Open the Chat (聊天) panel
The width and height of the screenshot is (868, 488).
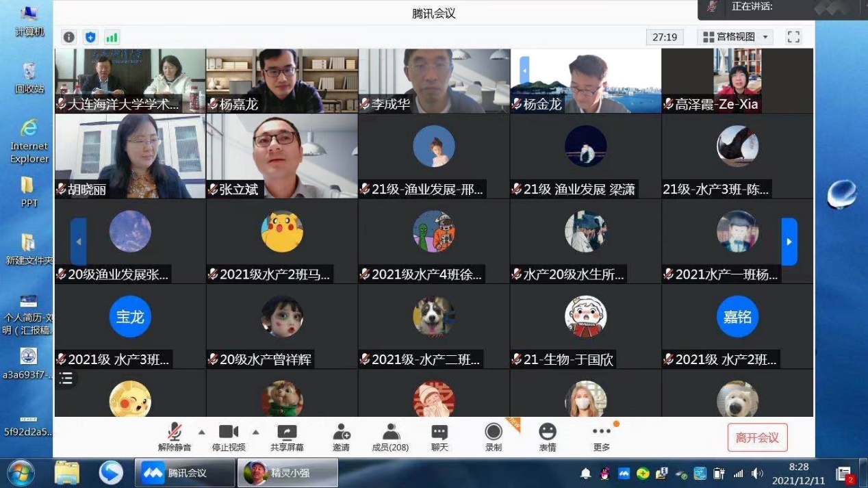pyautogui.click(x=439, y=437)
